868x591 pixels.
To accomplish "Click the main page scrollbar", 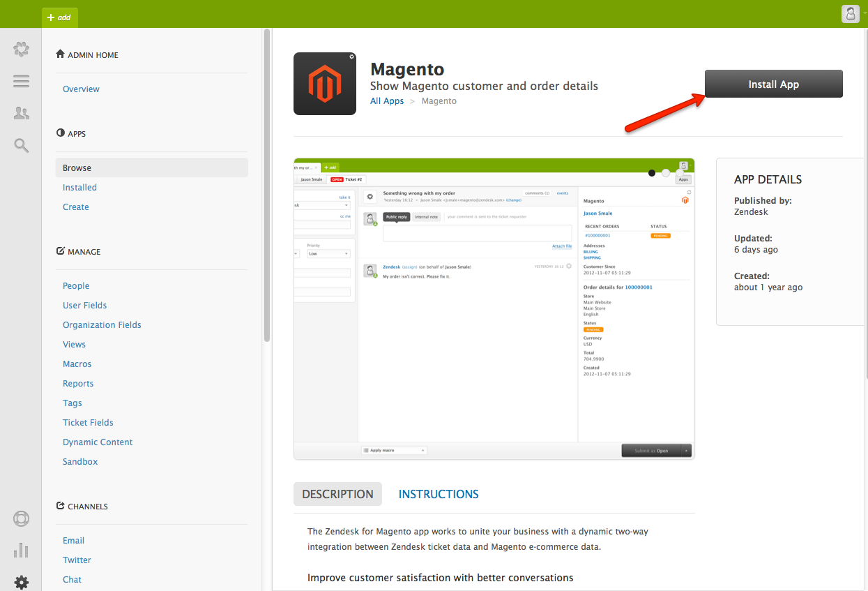I will pos(865,202).
